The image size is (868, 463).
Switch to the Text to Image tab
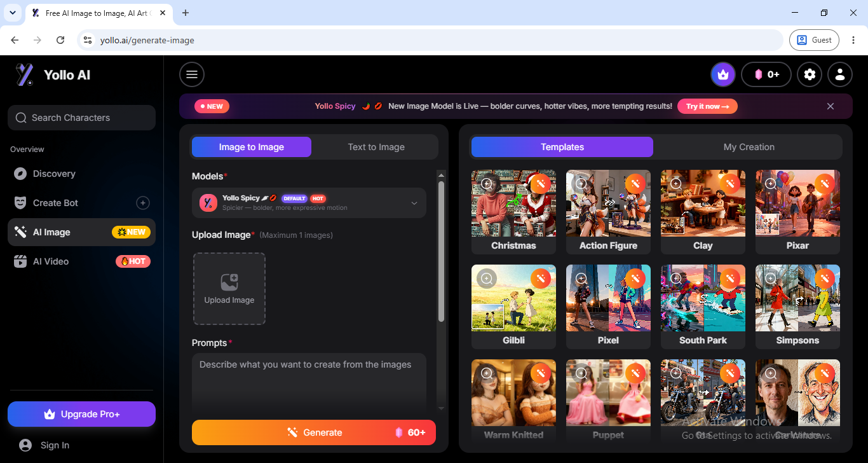pyautogui.click(x=376, y=147)
